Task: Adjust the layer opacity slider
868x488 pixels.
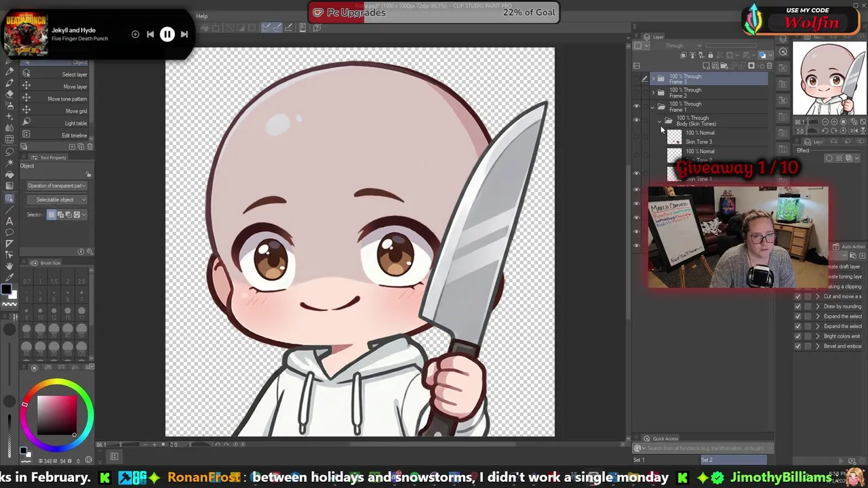Action: tap(731, 45)
